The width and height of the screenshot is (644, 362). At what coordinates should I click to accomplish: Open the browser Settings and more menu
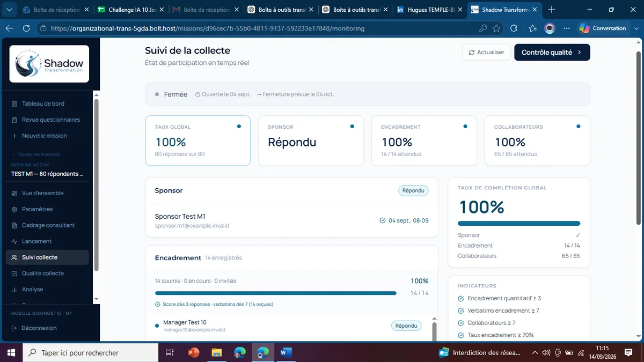(x=567, y=28)
